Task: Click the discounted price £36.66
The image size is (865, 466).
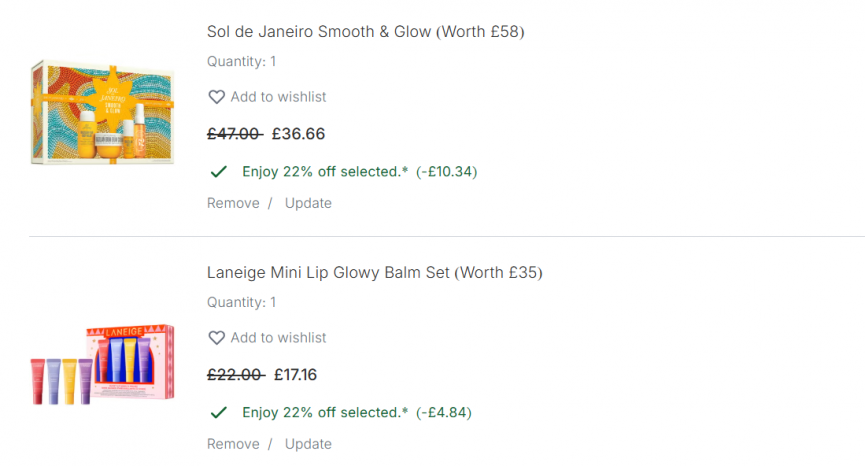Action: click(298, 134)
